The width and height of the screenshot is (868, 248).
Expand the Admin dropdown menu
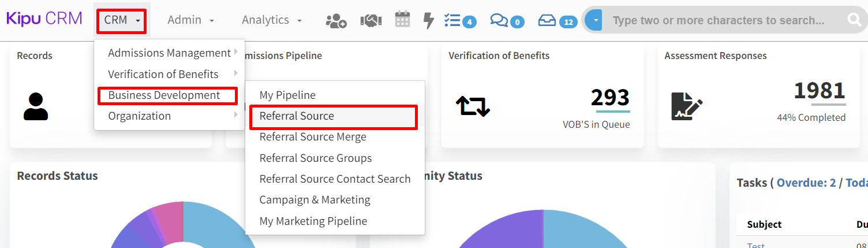pos(190,20)
